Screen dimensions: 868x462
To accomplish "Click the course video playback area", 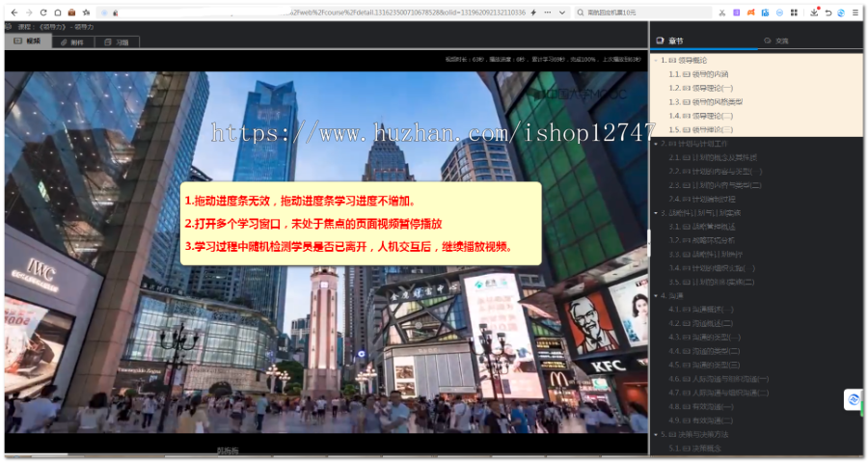I will coord(326,252).
